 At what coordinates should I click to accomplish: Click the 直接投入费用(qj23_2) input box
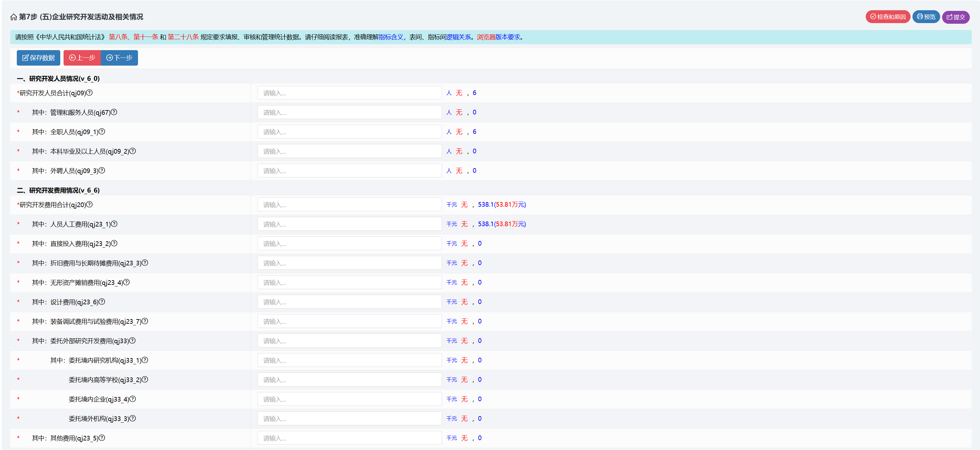click(349, 244)
